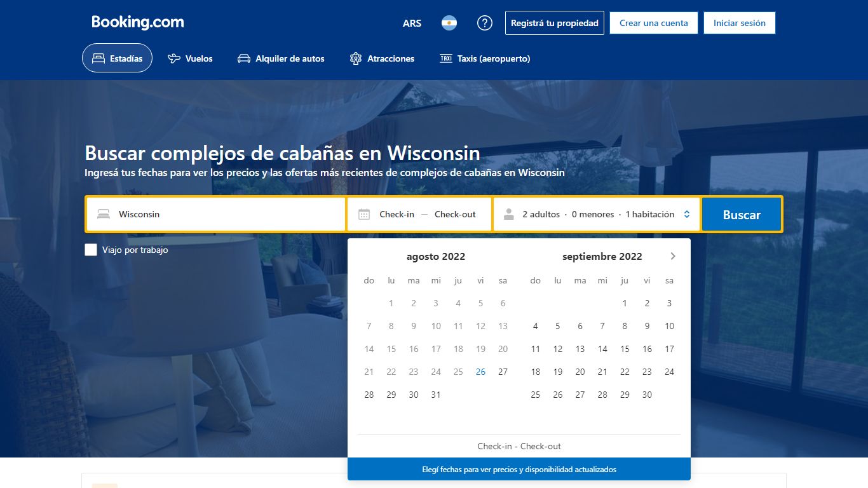Select septiembre 11 in the calendar
This screenshot has width=868, height=488.
pyautogui.click(x=536, y=349)
